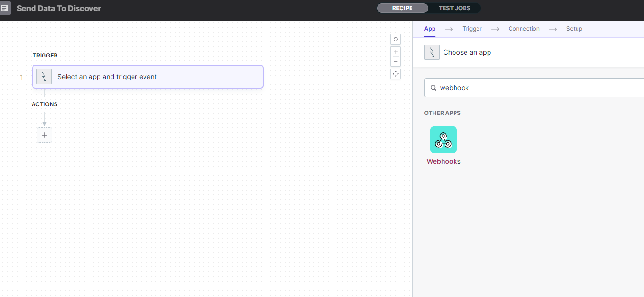Viewport: 644px width, 297px height.
Task: Click the reset zoom icon above canvas controls
Action: point(395,39)
